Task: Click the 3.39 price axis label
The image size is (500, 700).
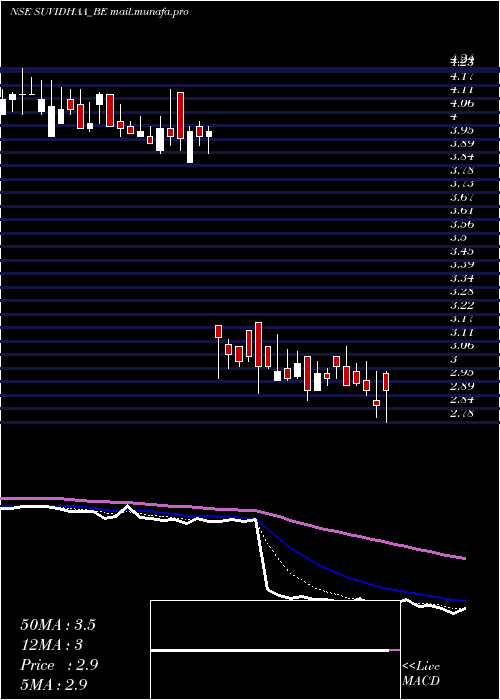Action: tap(462, 265)
